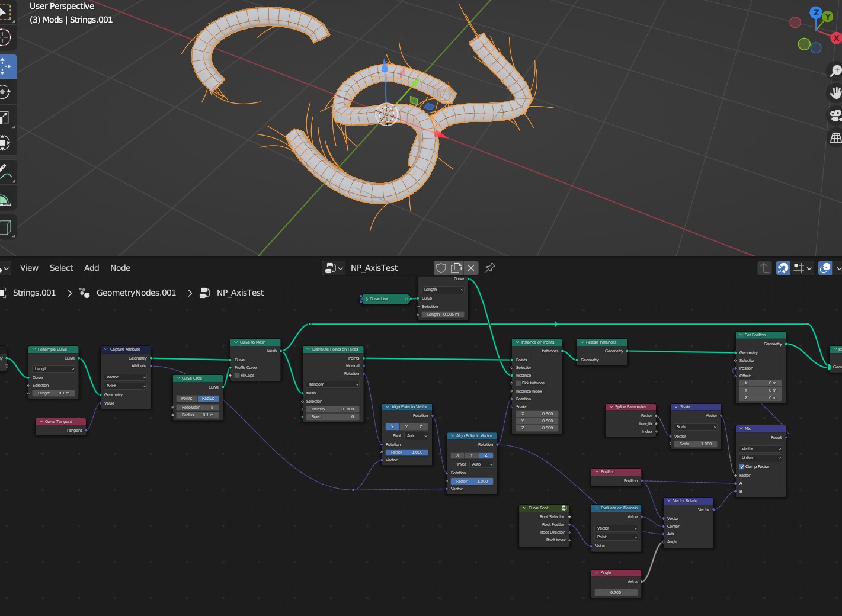Open the node tree browse dropdown
This screenshot has width=842, height=616.
tap(334, 268)
